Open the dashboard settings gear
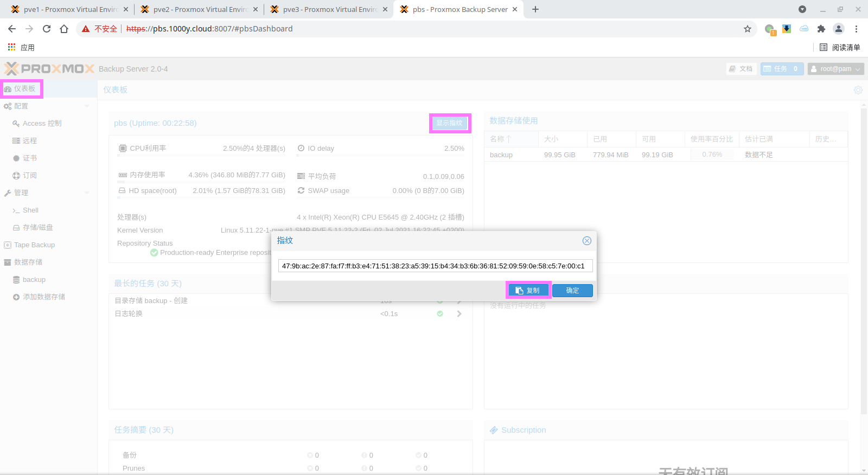 click(858, 90)
